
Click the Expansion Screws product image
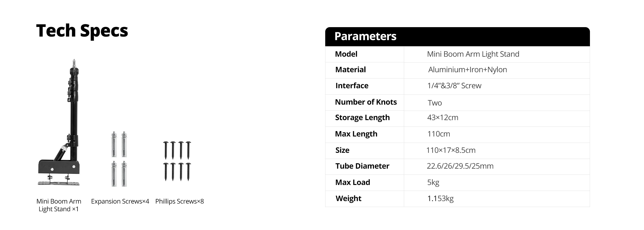[x=119, y=159]
